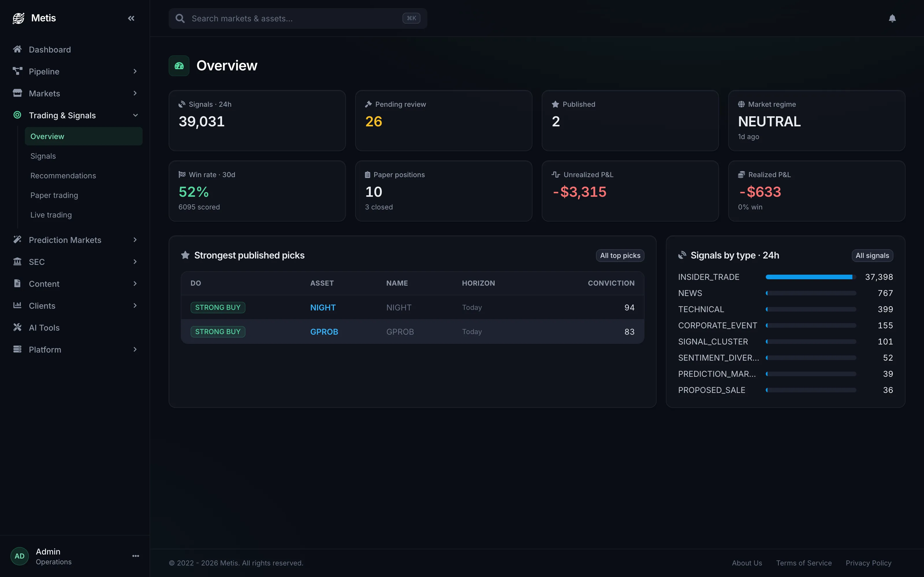Viewport: 924px width, 577px height.
Task: Click the AI Tools wrench icon
Action: click(x=17, y=327)
